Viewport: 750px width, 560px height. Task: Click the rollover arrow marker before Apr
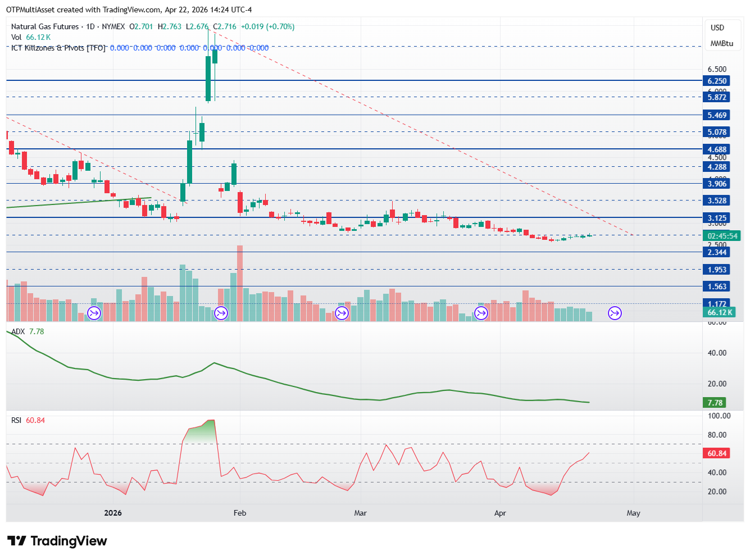click(x=481, y=313)
